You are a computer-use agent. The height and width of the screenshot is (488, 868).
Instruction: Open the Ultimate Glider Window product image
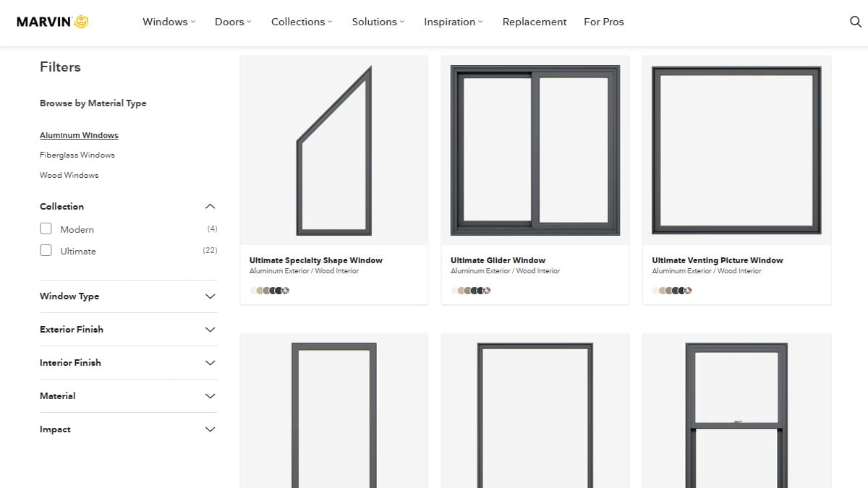[535, 150]
